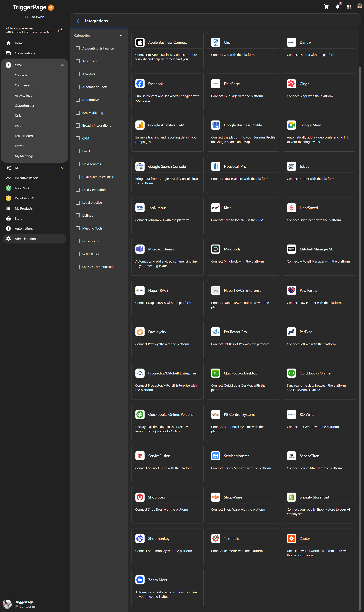Go to Contacts under CRM
The width and height of the screenshot is (364, 612).
21,75
